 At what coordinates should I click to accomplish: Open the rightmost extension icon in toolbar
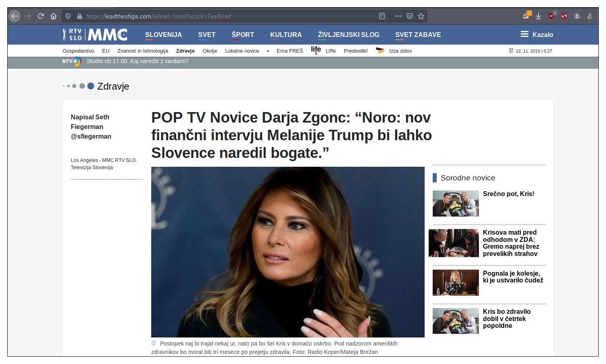[x=590, y=16]
